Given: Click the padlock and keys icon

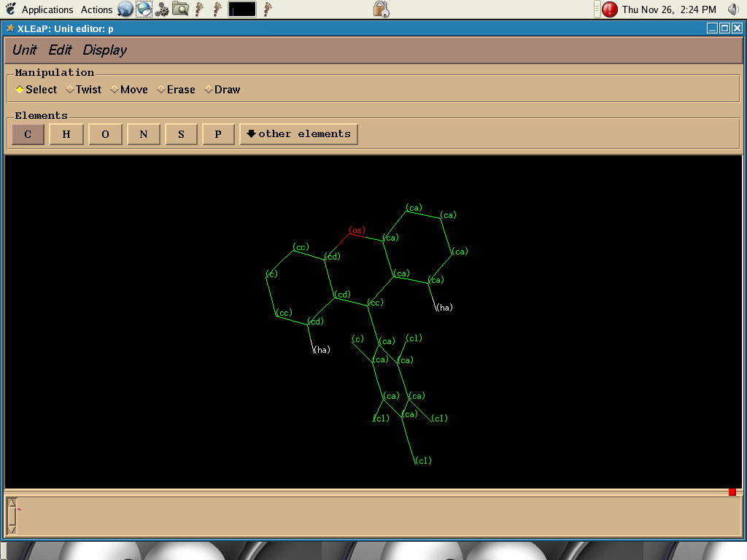Looking at the screenshot, I should 380,9.
